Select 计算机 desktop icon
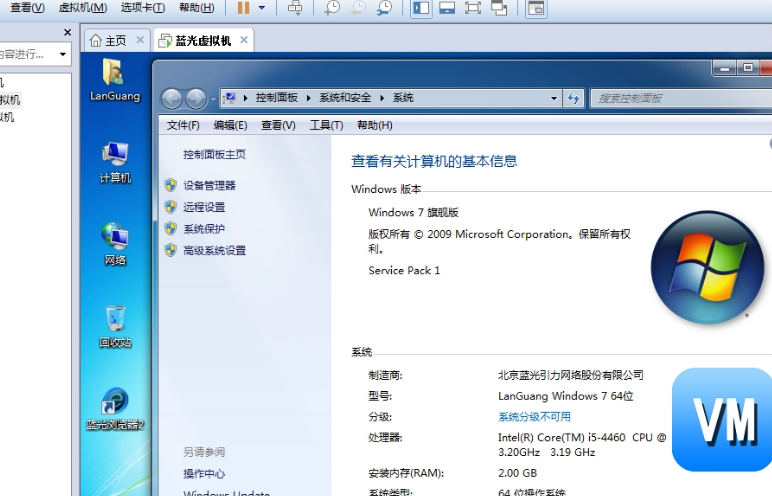 click(x=115, y=163)
